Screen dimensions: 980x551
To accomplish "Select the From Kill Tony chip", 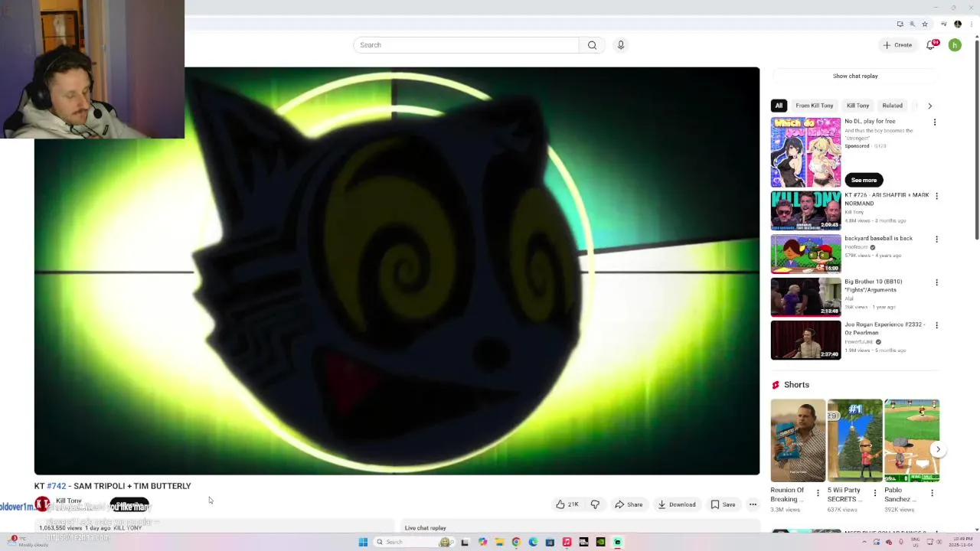I will (x=814, y=106).
